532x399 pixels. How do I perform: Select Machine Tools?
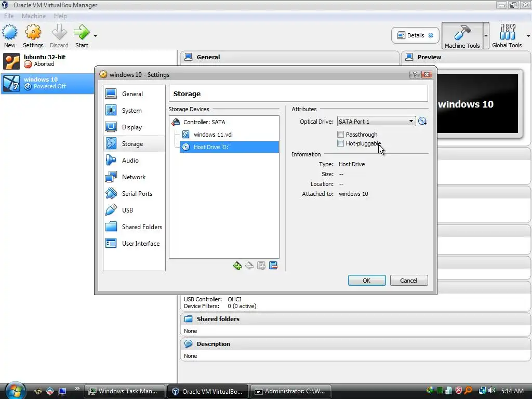pyautogui.click(x=462, y=36)
